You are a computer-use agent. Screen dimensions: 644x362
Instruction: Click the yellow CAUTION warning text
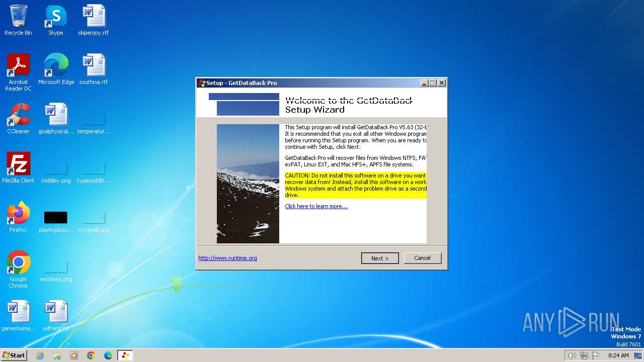click(x=356, y=185)
